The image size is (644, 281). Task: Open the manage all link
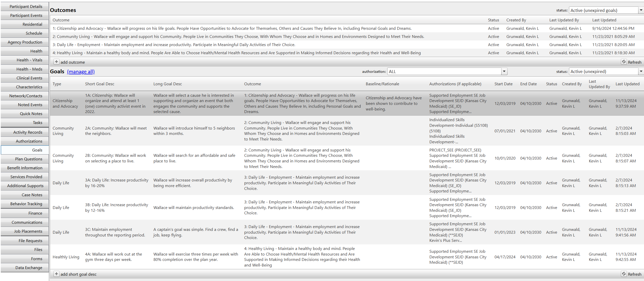pyautogui.click(x=81, y=72)
